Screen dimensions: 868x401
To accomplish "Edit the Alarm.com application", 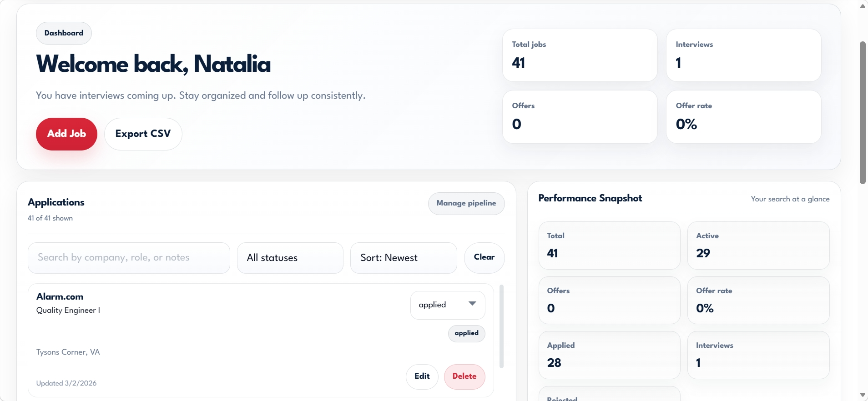I will (422, 376).
